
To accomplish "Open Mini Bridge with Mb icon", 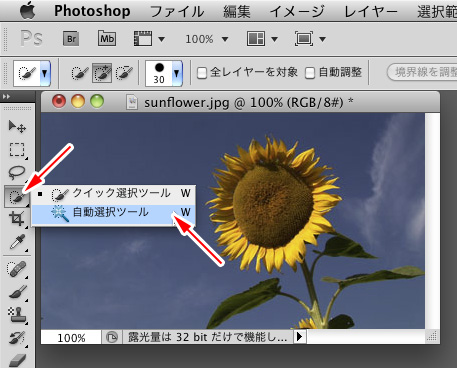I will (107, 39).
